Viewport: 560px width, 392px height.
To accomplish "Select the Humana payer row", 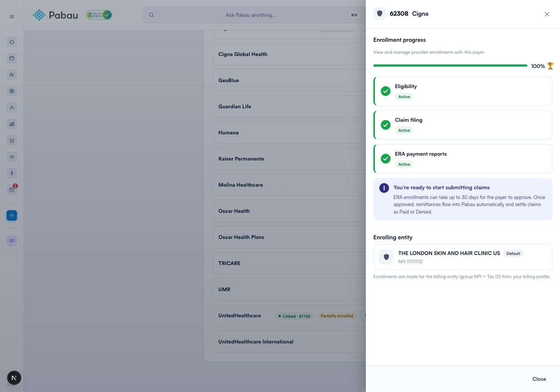I will tap(289, 133).
